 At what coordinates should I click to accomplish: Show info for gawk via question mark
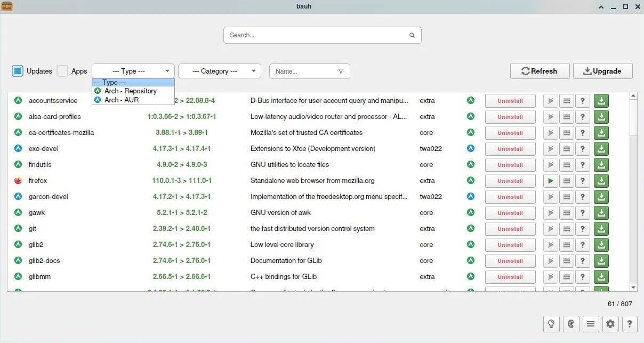click(x=583, y=213)
